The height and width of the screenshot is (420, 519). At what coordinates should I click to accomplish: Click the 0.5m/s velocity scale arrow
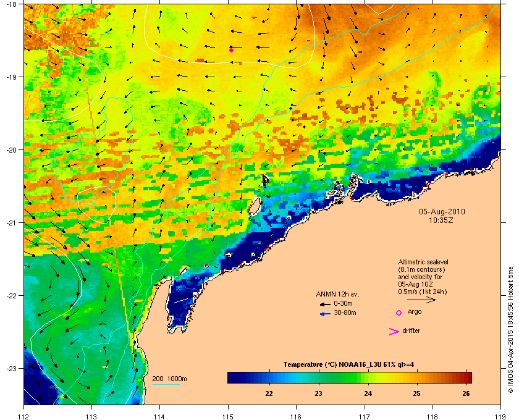pyautogui.click(x=421, y=300)
